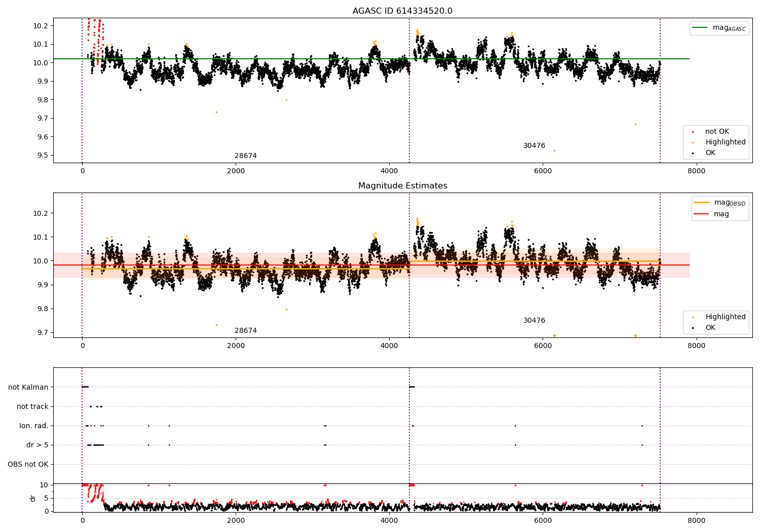Click the "9.7" y-tick of Magnitude Estimates plot

pyautogui.click(x=42, y=333)
